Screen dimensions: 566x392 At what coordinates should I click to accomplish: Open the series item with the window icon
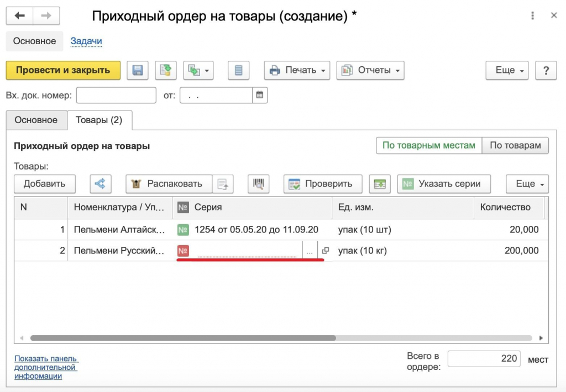[325, 250]
